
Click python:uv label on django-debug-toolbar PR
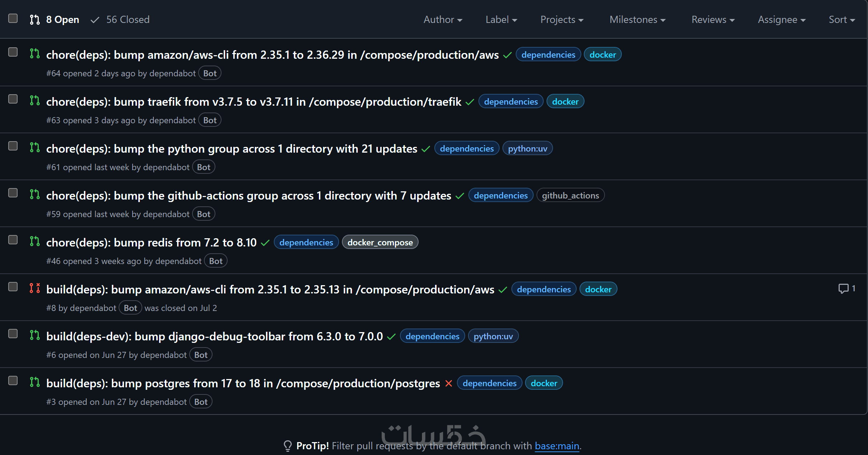(x=493, y=336)
